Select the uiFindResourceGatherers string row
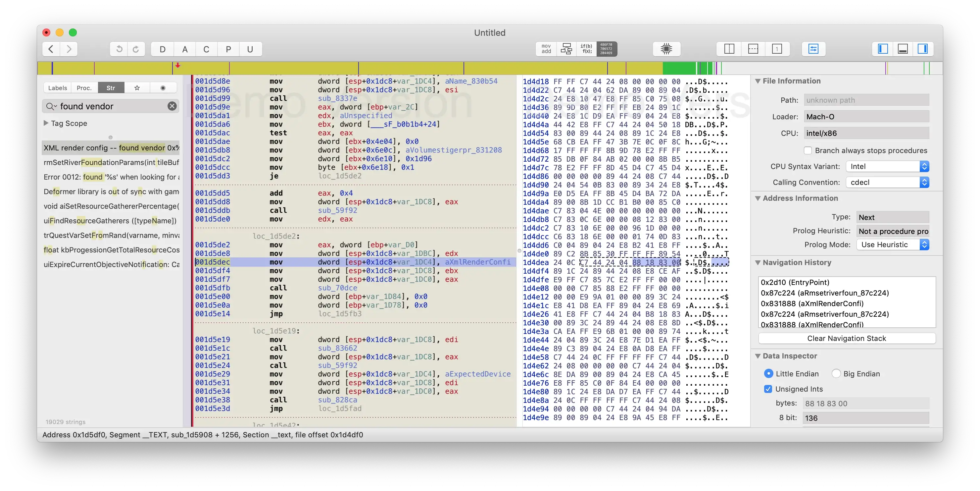 point(111,221)
